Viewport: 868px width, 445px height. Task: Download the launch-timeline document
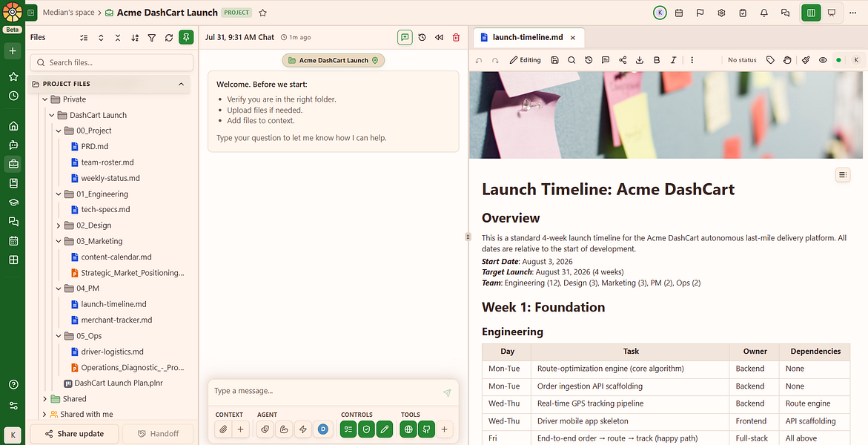point(640,60)
